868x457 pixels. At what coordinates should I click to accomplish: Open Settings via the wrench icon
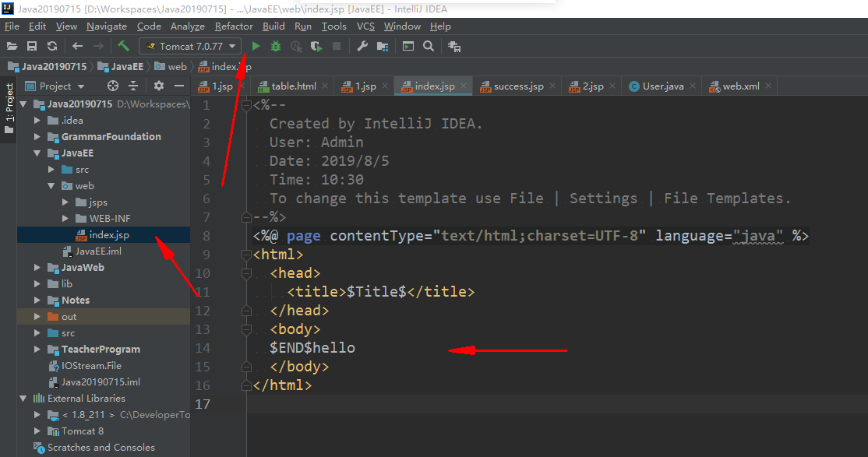click(362, 47)
